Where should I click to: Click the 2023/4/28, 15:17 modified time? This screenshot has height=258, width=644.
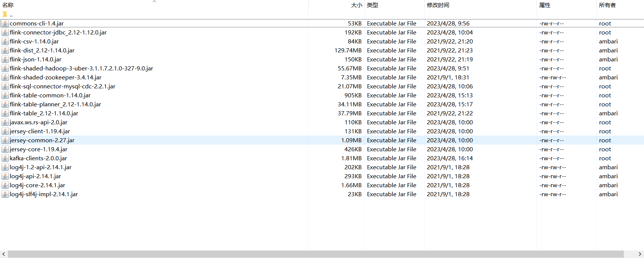point(450,104)
